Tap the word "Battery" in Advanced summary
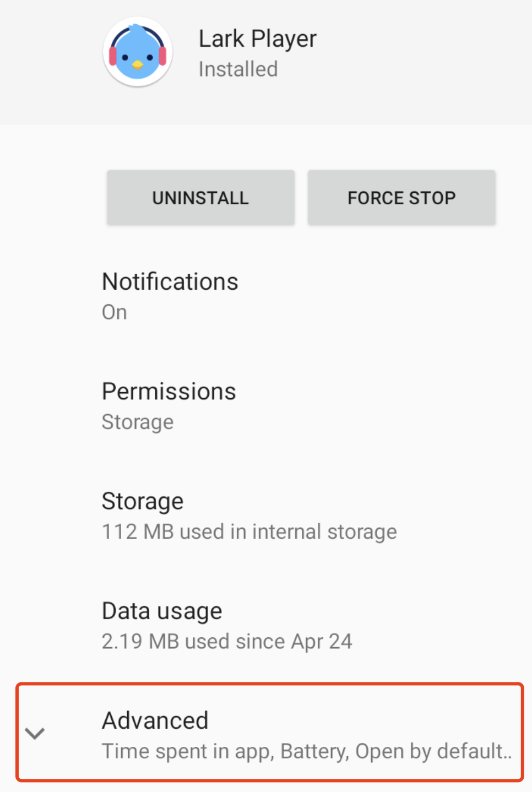 (x=314, y=751)
